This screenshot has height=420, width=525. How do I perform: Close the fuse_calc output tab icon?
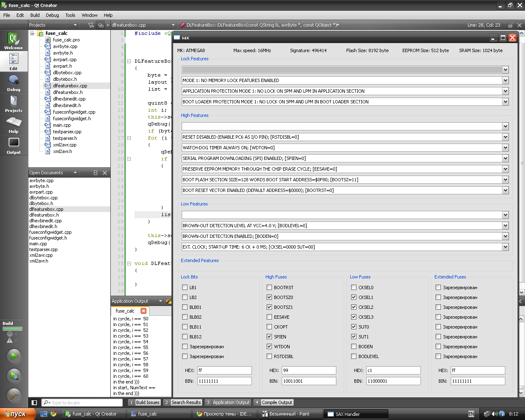click(x=144, y=311)
